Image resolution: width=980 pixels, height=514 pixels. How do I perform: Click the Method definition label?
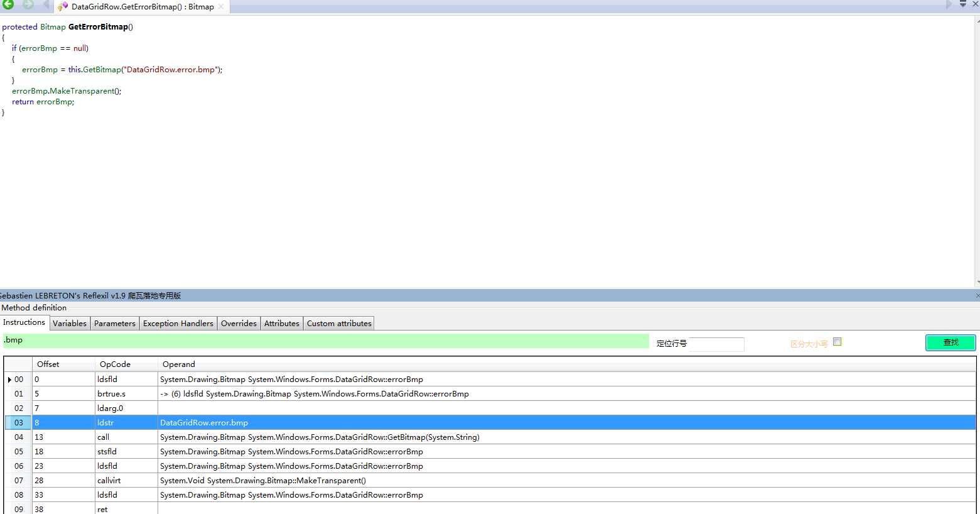pyautogui.click(x=34, y=308)
